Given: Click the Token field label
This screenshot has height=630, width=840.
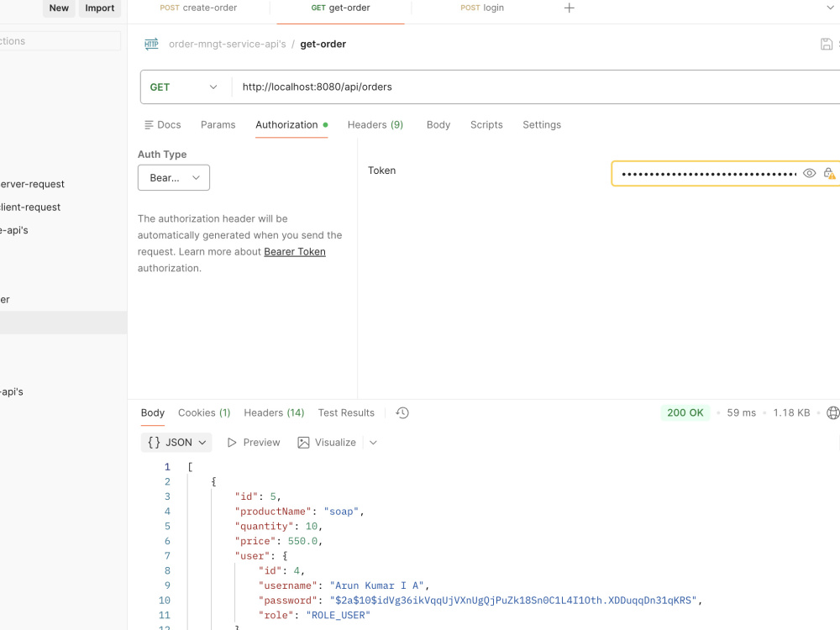Looking at the screenshot, I should 381,171.
